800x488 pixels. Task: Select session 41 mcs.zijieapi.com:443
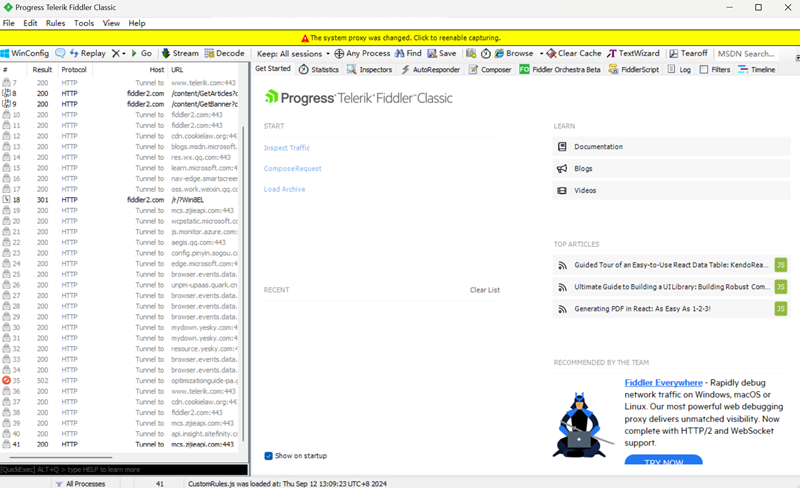(x=120, y=445)
